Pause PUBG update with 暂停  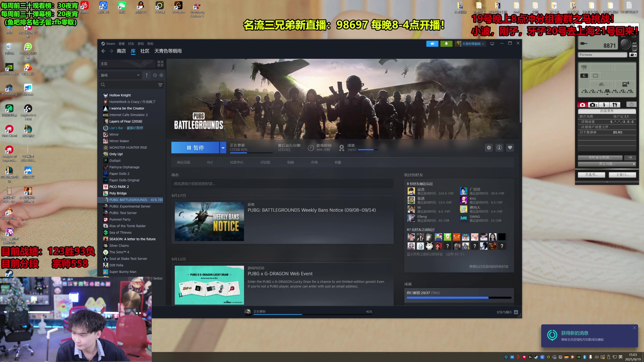195,148
